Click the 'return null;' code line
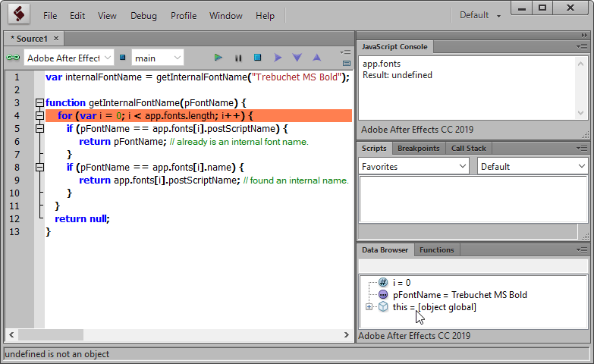The width and height of the screenshot is (594, 364). coord(82,218)
